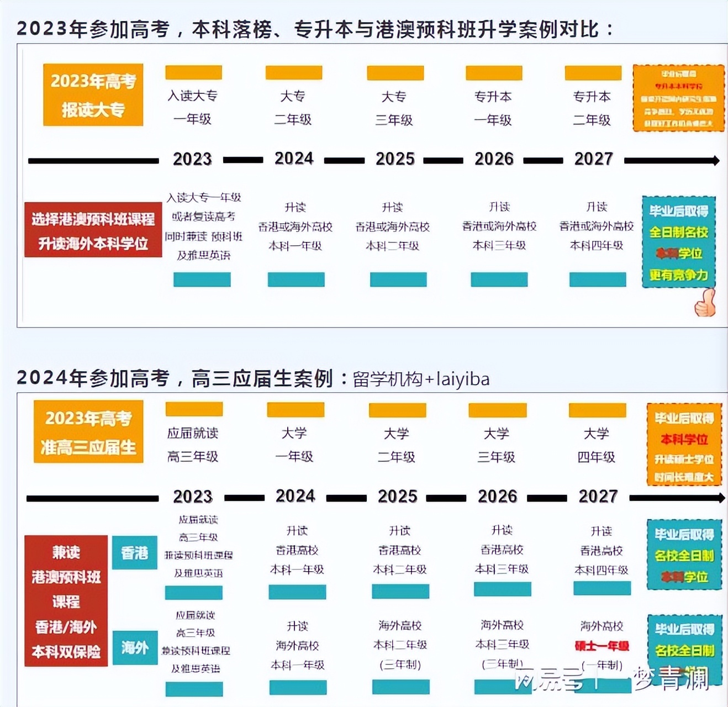Click the thumbs-up icon beside 更有竞争力
This screenshot has height=707, width=728.
tap(705, 303)
